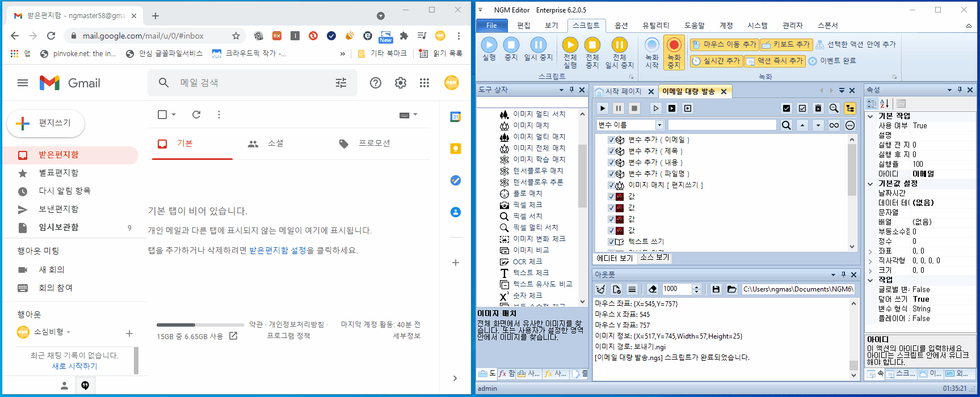Collapse the 기본값 설정 property group
Viewport: 980px width, 397px height.
870,184
